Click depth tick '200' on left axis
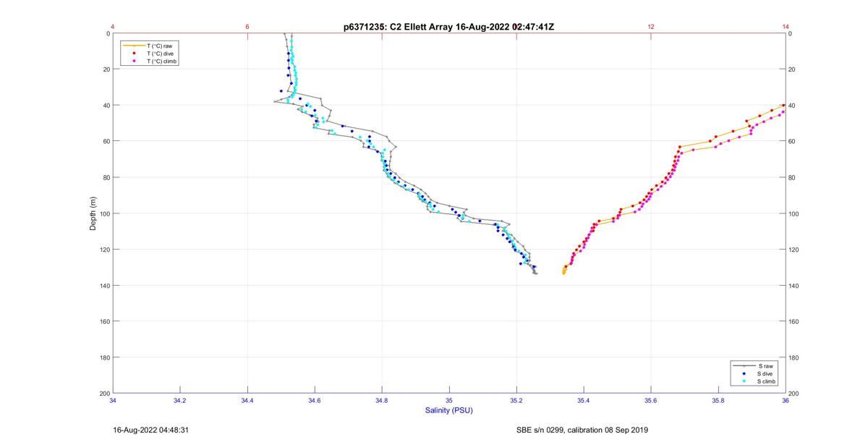This screenshot has width=868, height=442. (105, 393)
